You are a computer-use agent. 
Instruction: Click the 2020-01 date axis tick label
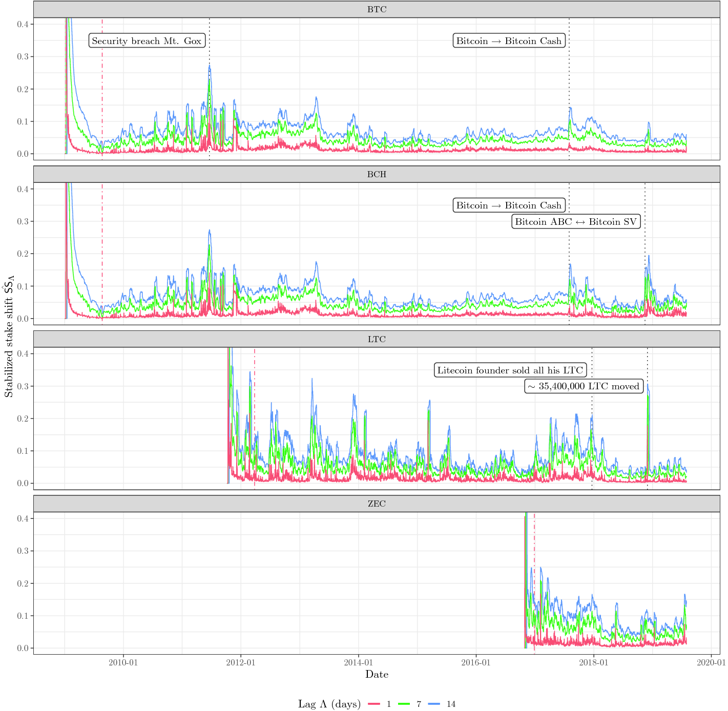[711, 662]
